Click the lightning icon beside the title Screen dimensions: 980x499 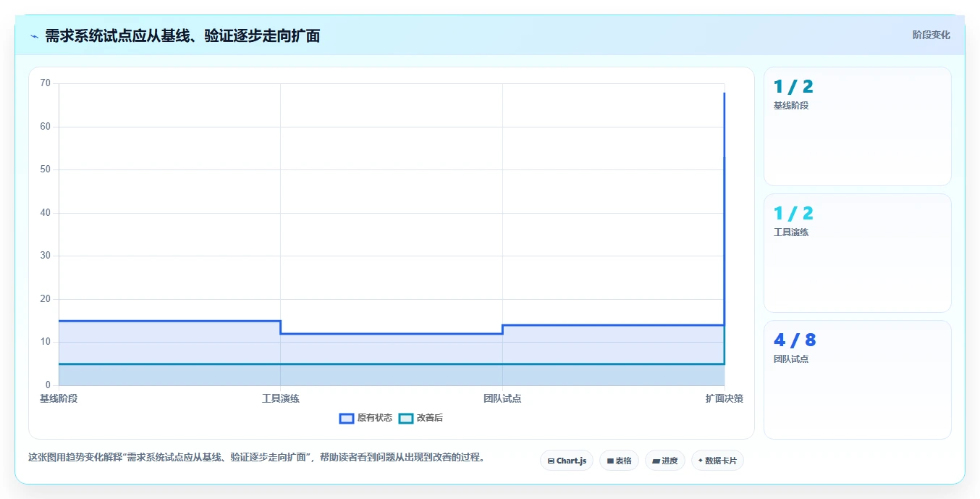tap(35, 36)
